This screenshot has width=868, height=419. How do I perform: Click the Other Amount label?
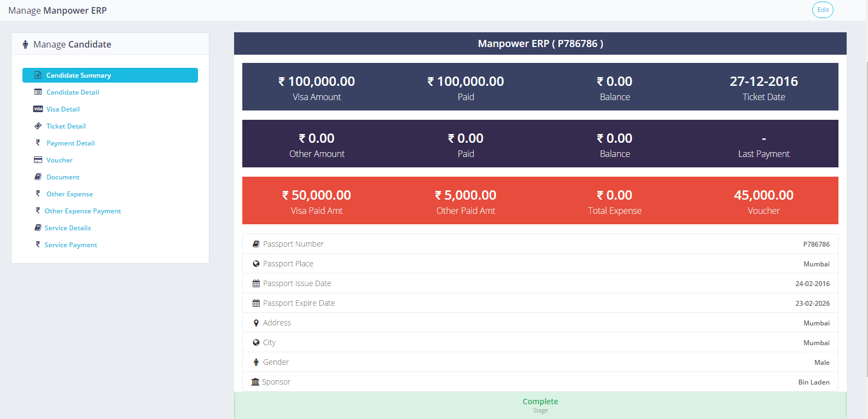pos(317,154)
